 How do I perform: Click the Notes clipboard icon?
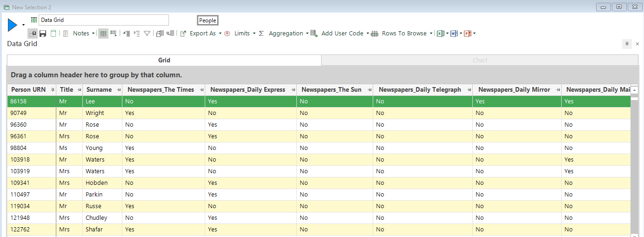tap(66, 34)
